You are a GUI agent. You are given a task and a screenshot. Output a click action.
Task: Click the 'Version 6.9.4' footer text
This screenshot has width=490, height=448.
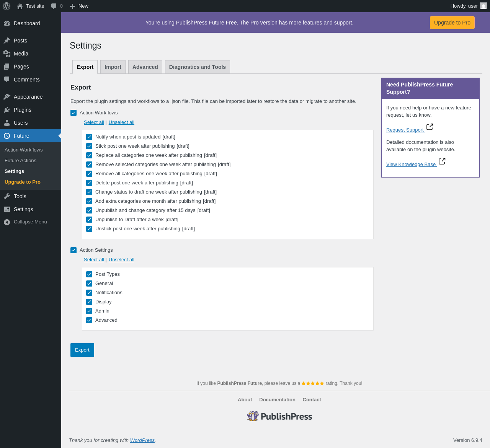coord(468,440)
